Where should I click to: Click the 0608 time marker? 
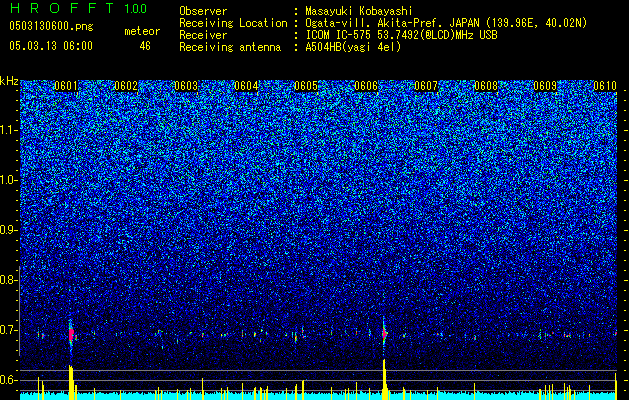coord(486,86)
